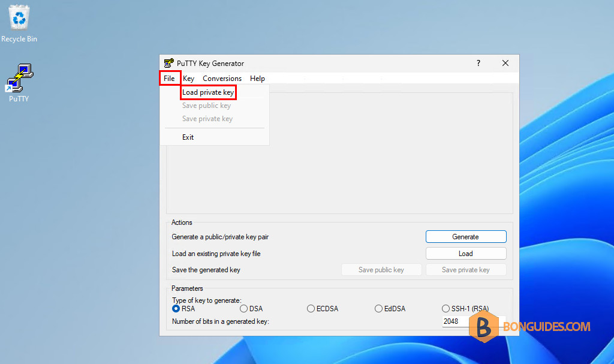Open the Help menu

coord(257,79)
